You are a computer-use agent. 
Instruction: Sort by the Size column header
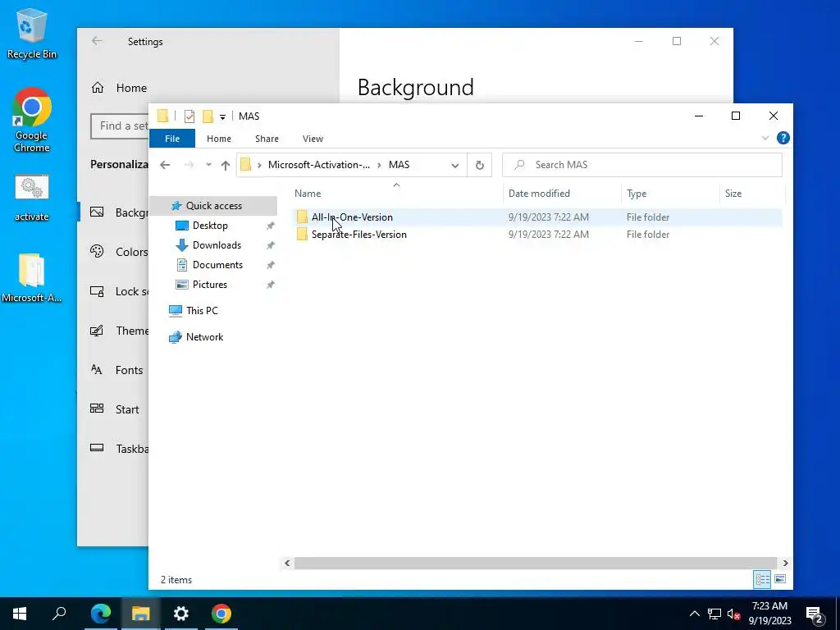pyautogui.click(x=752, y=194)
